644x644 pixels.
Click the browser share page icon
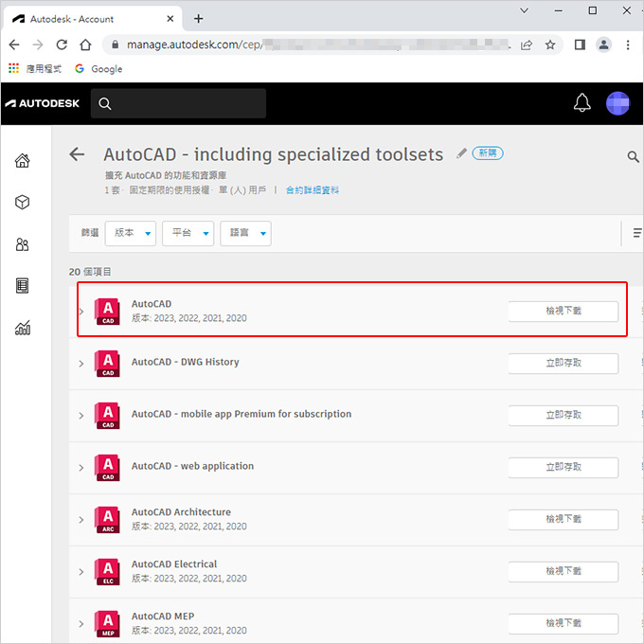click(527, 45)
